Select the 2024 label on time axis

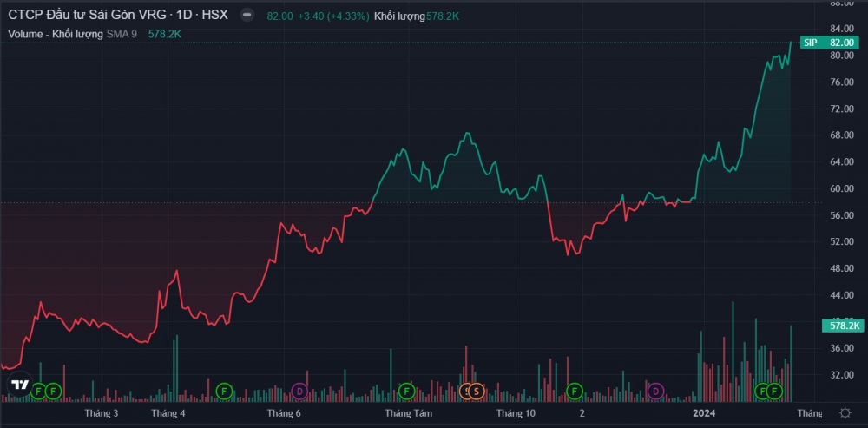click(705, 414)
